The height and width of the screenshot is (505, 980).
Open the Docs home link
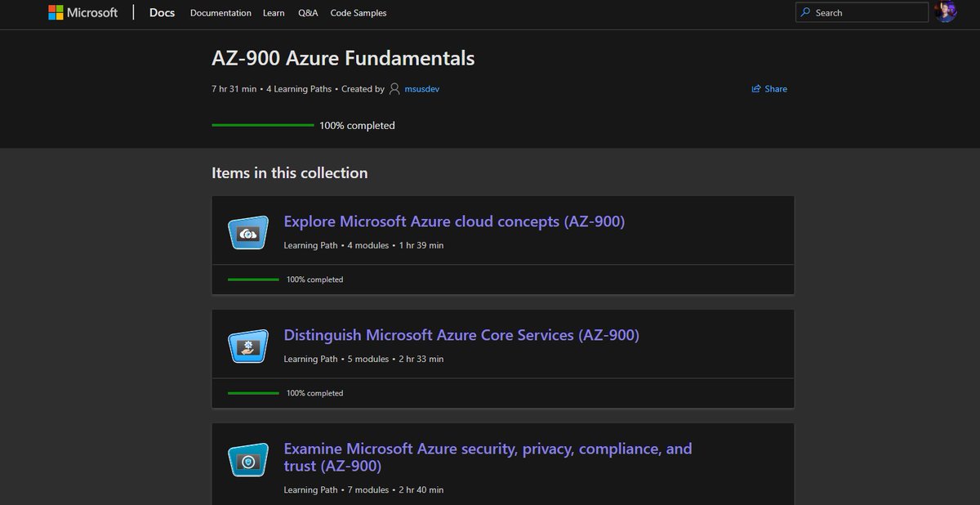[162, 12]
